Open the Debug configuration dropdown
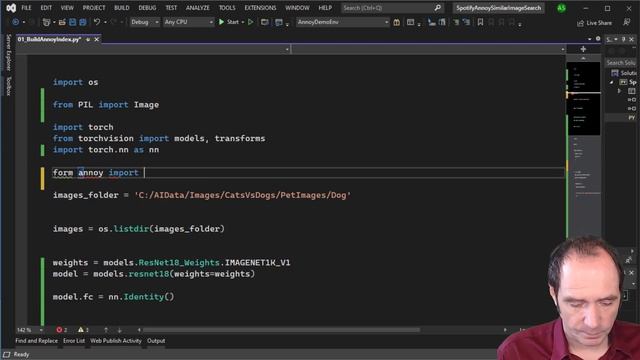Viewport: 640px width, 360px height. point(144,22)
